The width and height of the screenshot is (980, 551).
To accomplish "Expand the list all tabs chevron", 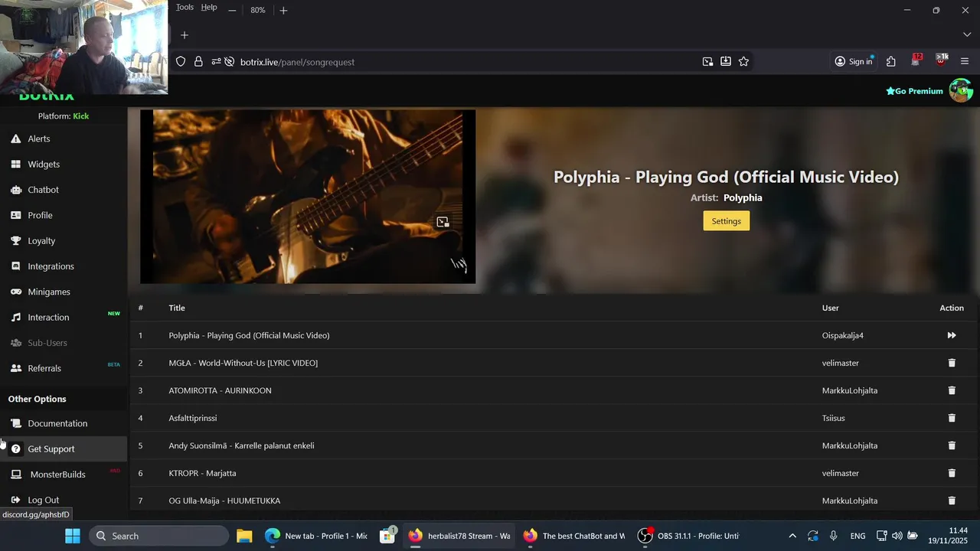I will (966, 35).
